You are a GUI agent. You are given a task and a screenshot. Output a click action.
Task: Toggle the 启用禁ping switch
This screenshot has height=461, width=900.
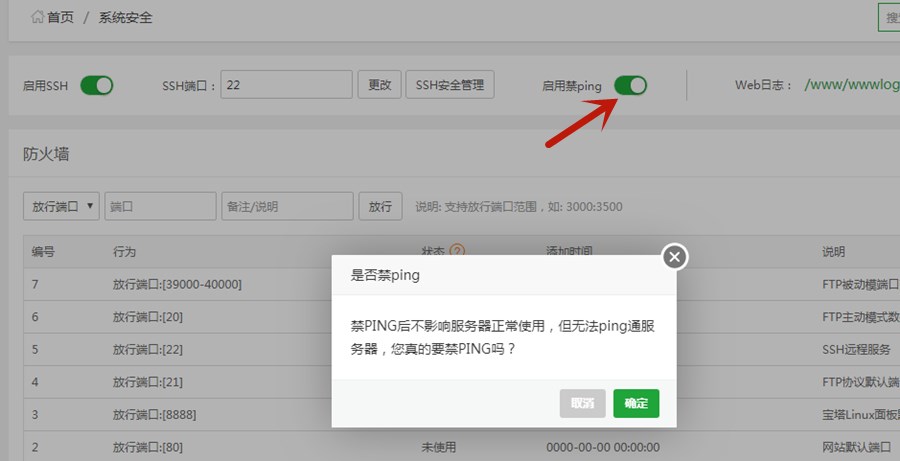[x=630, y=86]
